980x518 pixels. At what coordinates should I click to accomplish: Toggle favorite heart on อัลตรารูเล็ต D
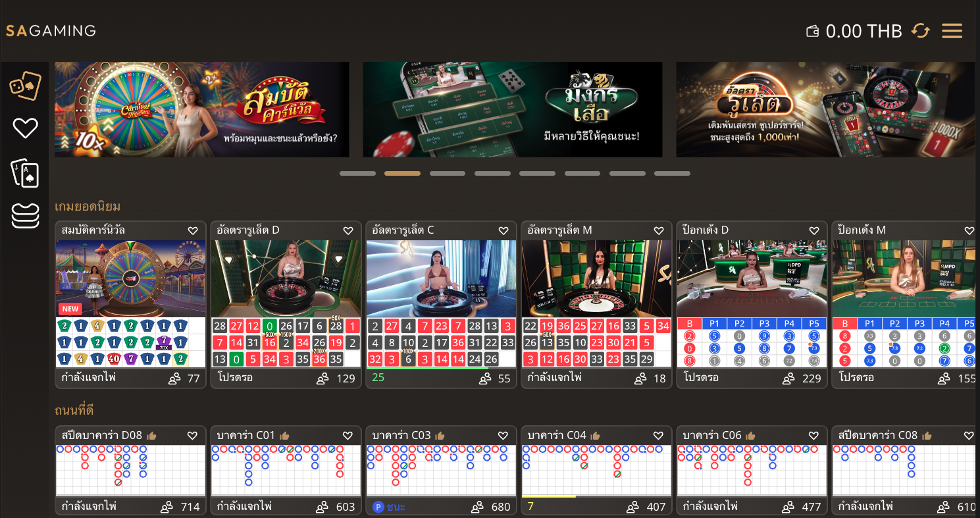[348, 231]
